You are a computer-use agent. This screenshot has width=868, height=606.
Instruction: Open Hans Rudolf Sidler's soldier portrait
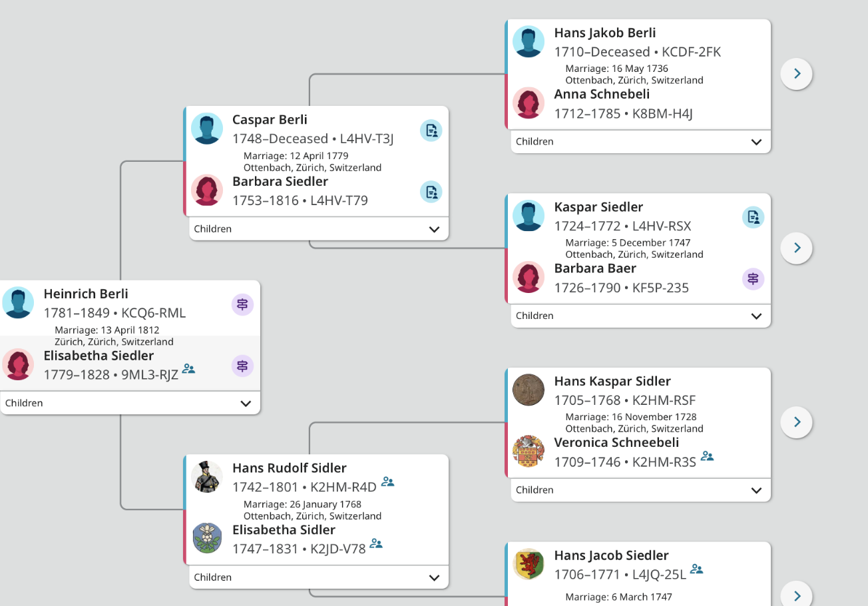(x=207, y=477)
